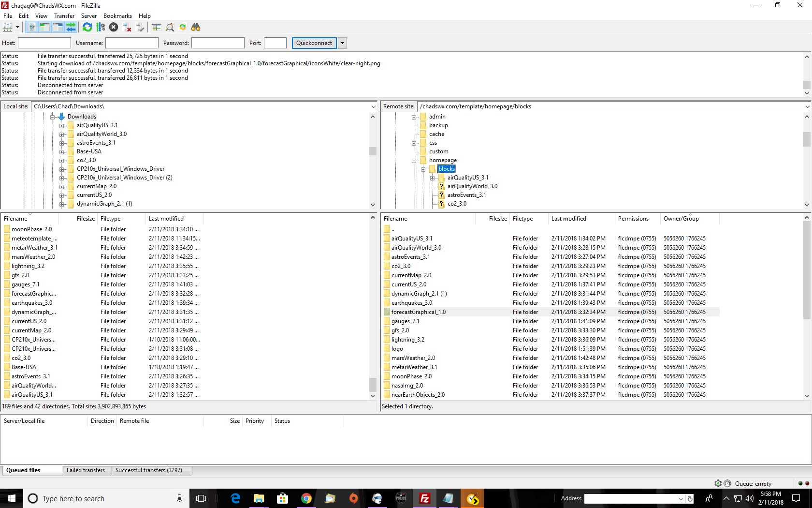812x508 pixels.
Task: Open the Quickconnect history dropdown
Action: coord(342,43)
